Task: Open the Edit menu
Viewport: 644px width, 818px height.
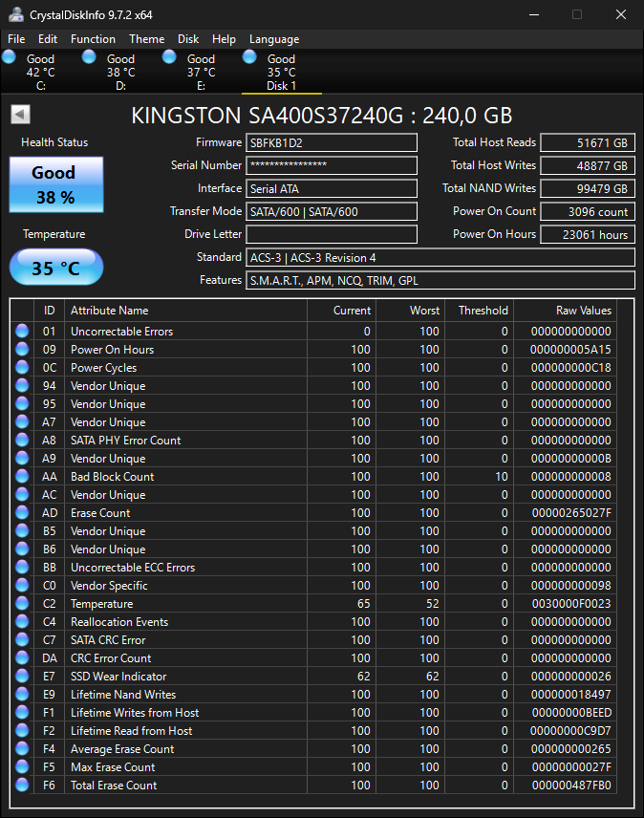Action: (x=48, y=39)
